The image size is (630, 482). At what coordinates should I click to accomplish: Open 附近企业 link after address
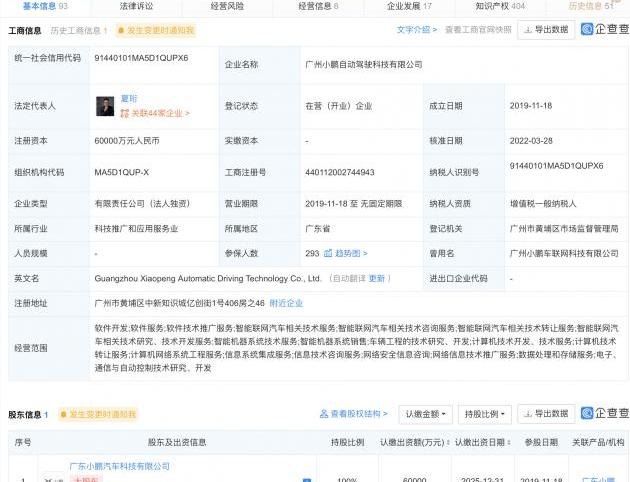click(x=286, y=303)
